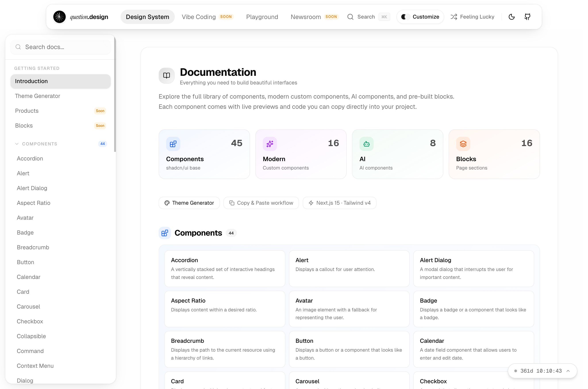
Task: Click the Feeling Lucky shuffle icon
Action: (x=454, y=17)
